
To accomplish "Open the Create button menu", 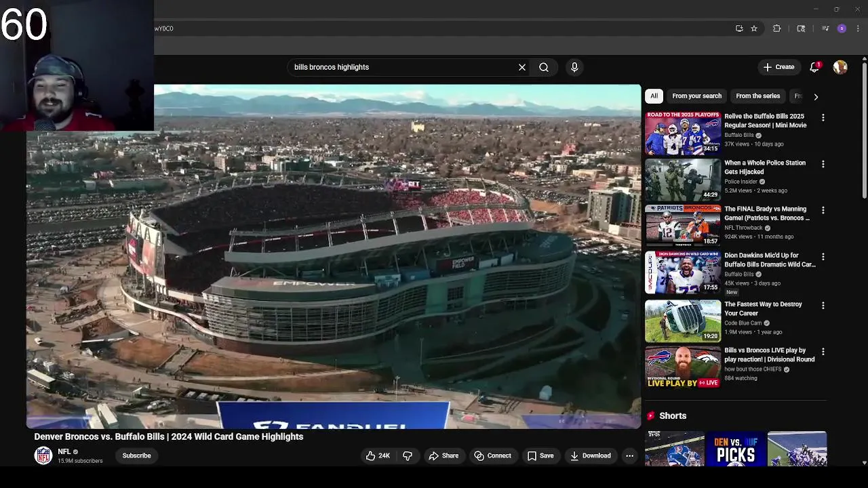I will coord(778,67).
